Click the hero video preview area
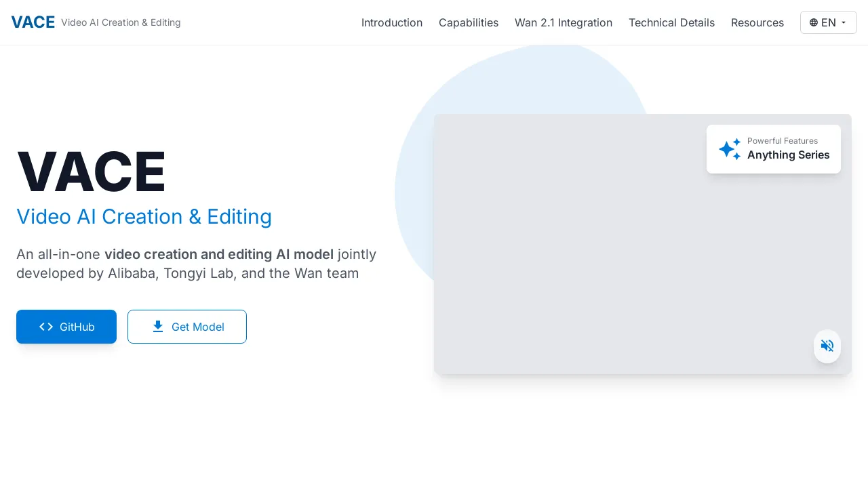The width and height of the screenshot is (868, 488). [643, 244]
